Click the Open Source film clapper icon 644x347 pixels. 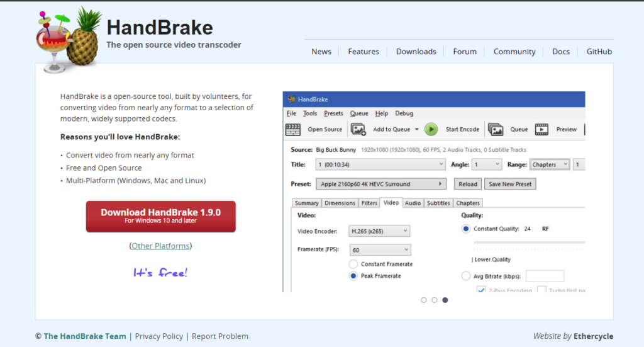coord(293,130)
